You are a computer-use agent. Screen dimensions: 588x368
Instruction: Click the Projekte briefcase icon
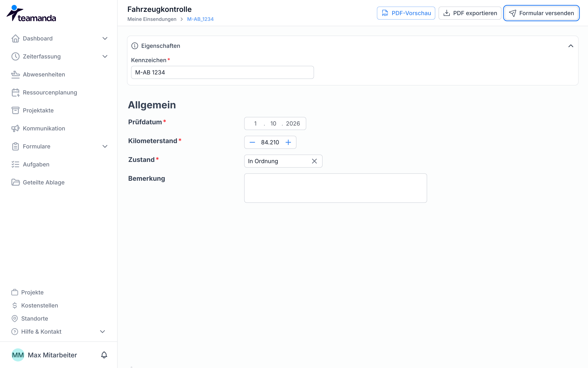tap(15, 292)
